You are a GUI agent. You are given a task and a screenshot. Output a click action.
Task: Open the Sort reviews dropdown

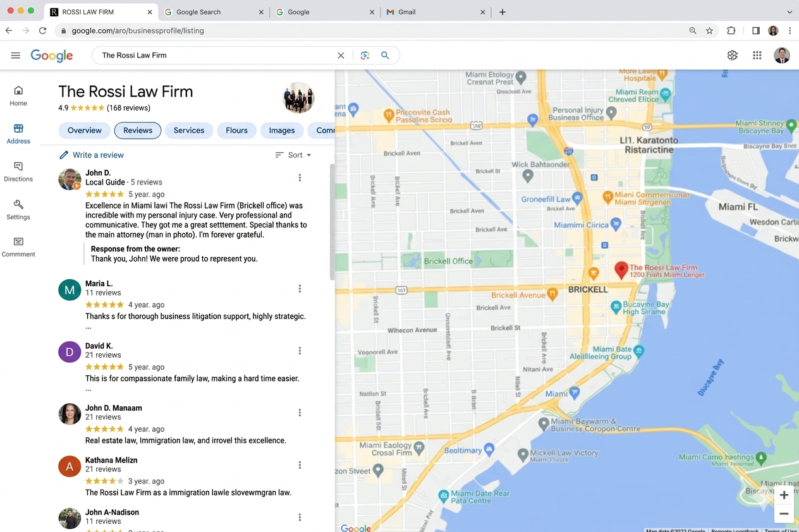point(293,155)
